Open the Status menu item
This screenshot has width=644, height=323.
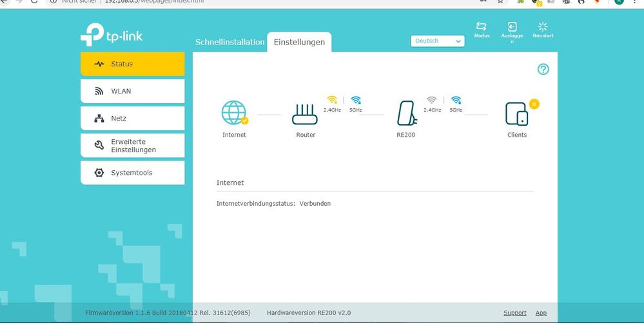[132, 64]
